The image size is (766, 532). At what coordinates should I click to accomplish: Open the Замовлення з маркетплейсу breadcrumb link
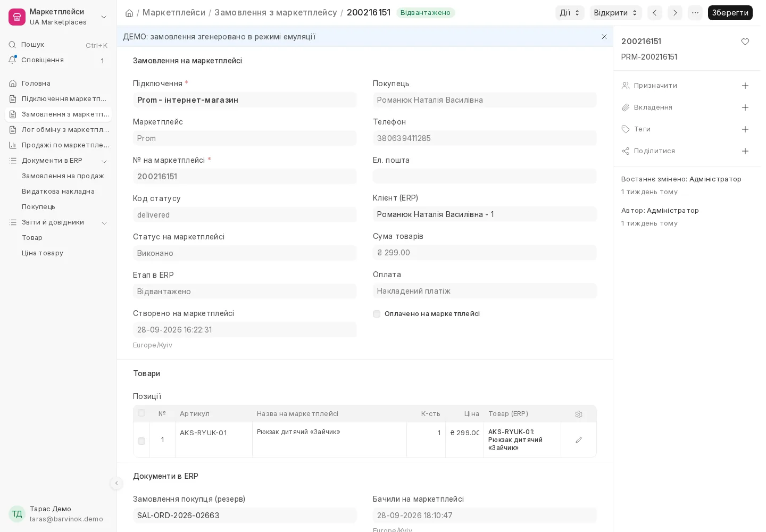pyautogui.click(x=276, y=13)
